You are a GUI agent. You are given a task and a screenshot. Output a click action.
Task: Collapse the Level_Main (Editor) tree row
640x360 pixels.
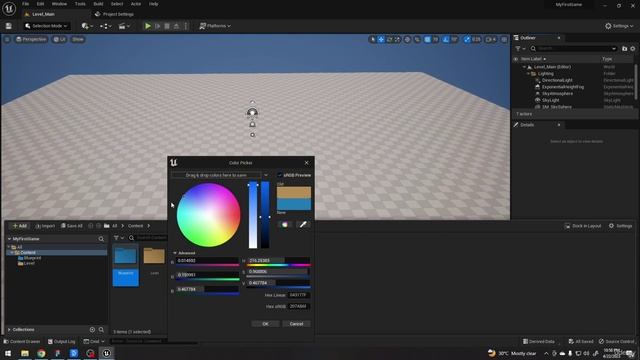point(524,67)
